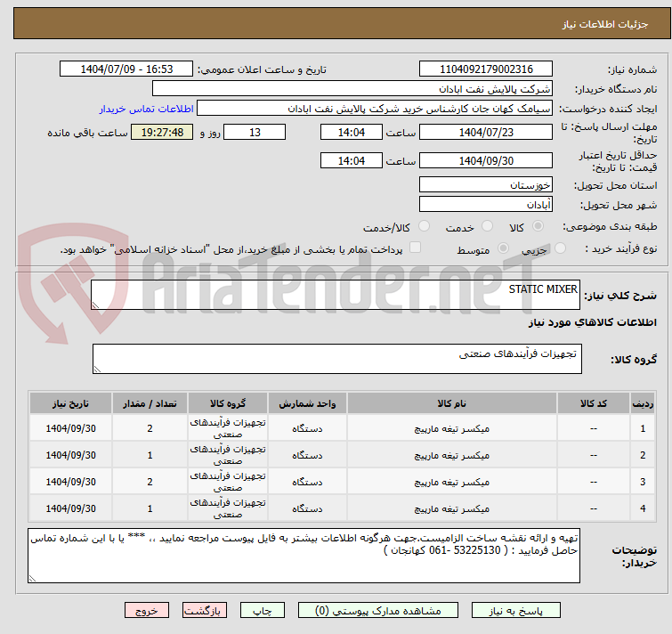This screenshot has height=634, width=672.
Task: Click the 'واحد شمارش' column header
Action: pos(307,403)
